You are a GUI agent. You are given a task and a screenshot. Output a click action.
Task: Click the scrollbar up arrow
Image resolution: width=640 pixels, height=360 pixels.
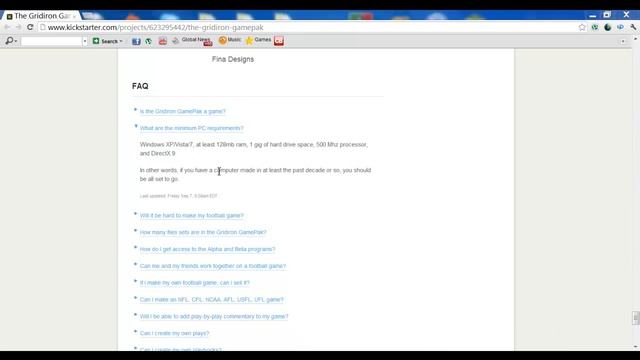[636, 39]
